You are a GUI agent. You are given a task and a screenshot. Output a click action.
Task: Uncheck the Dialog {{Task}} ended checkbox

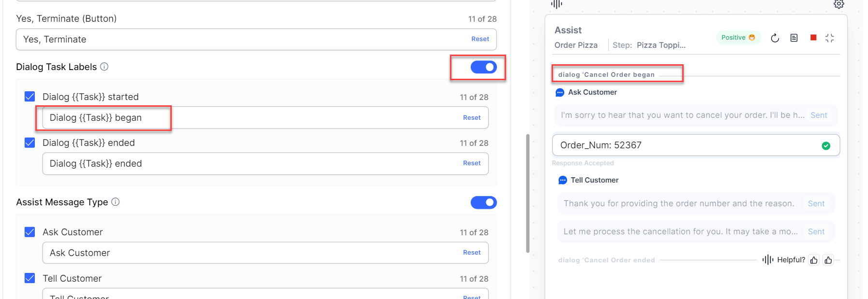(30, 142)
